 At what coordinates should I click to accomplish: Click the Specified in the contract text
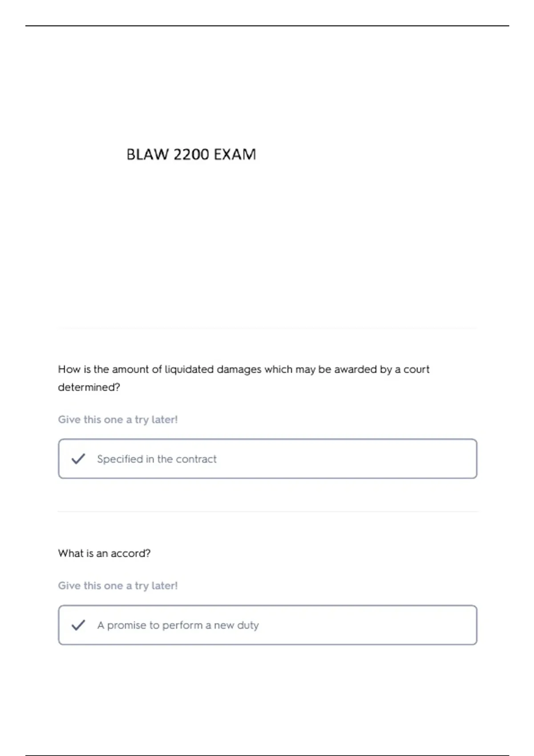(157, 459)
